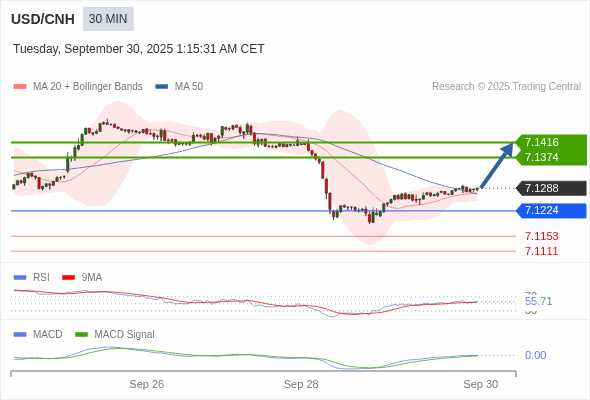The width and height of the screenshot is (590, 400).
Task: Click the MA 50 legend label
Action: (189, 87)
